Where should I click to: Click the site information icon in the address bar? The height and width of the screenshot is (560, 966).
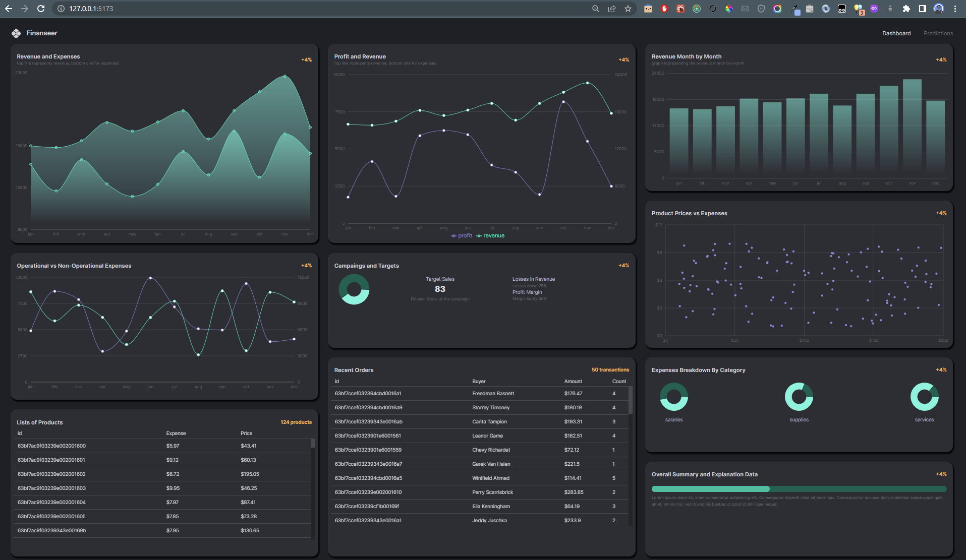point(61,9)
